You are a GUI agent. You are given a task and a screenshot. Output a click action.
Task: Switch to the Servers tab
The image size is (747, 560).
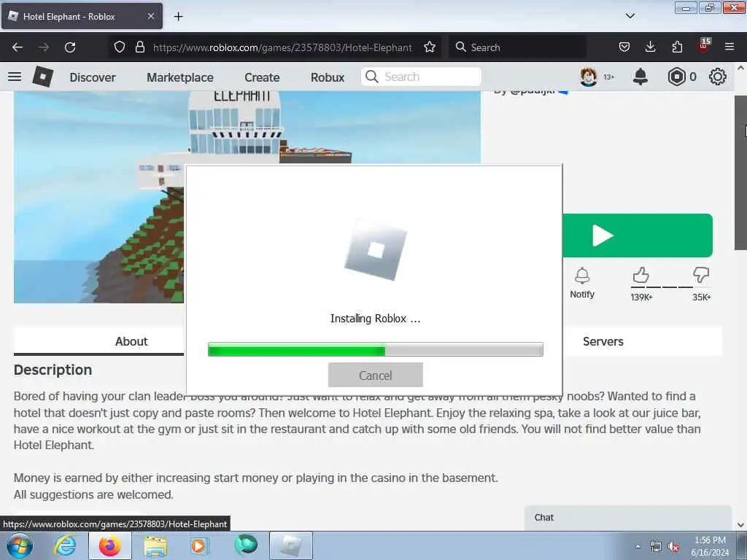coord(603,341)
